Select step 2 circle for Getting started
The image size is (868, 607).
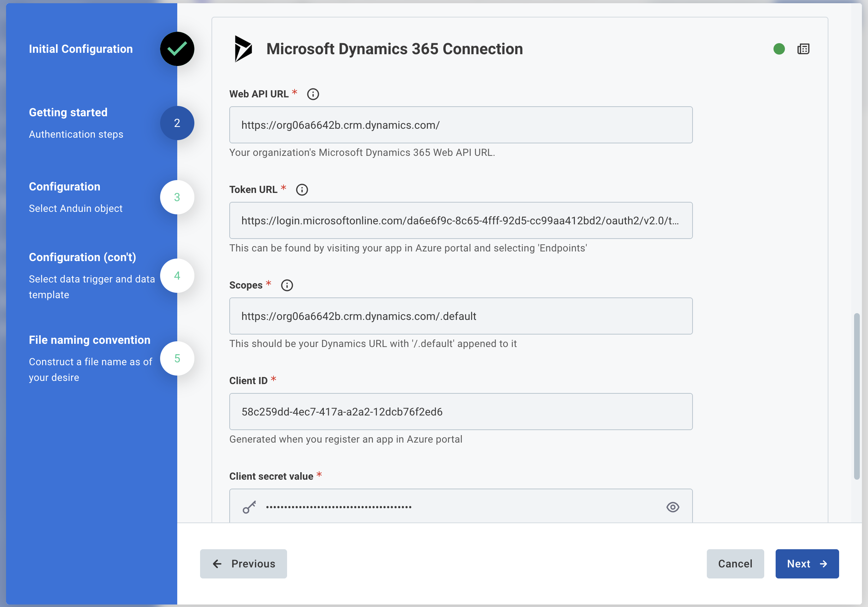177,123
